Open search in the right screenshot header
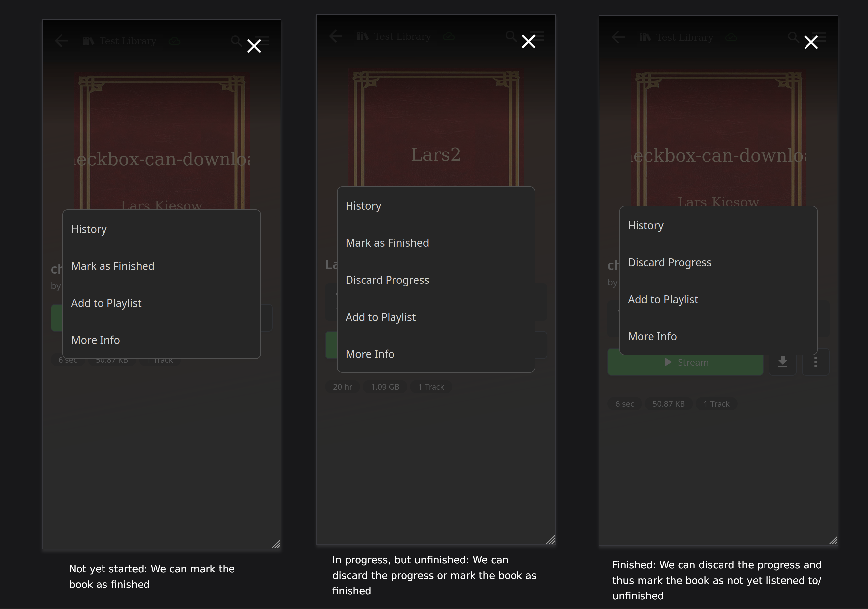Image resolution: width=868 pixels, height=609 pixels. [x=794, y=37]
